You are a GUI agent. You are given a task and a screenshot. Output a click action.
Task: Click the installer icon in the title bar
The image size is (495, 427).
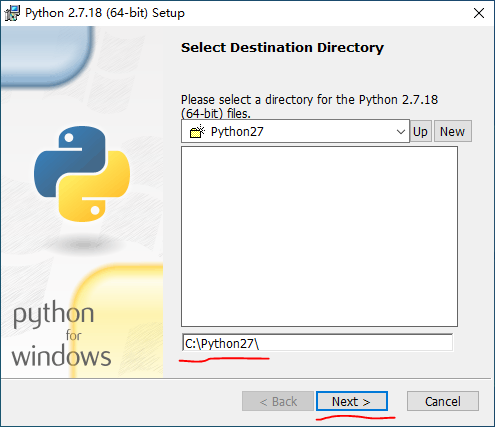(12, 13)
